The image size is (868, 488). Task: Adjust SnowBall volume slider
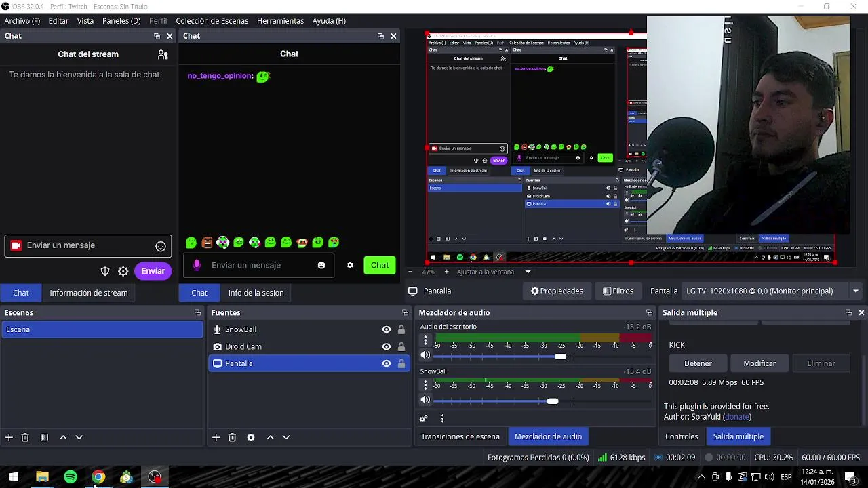pyautogui.click(x=553, y=401)
